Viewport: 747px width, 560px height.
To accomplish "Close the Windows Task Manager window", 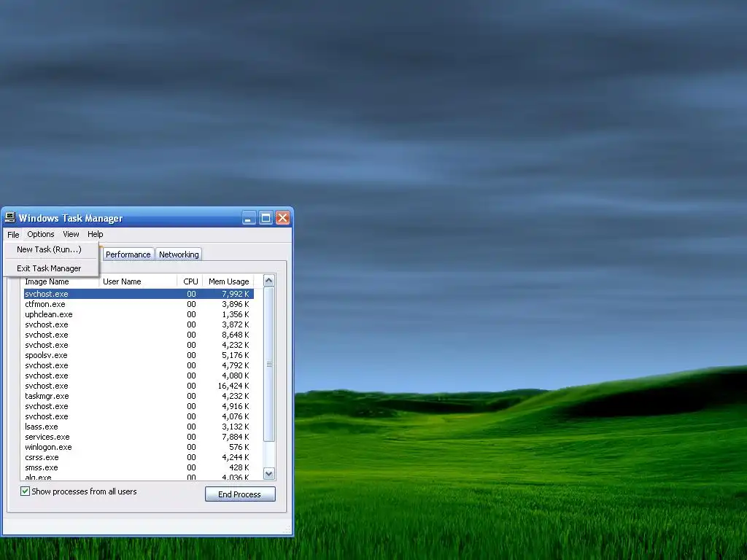I will (x=283, y=218).
